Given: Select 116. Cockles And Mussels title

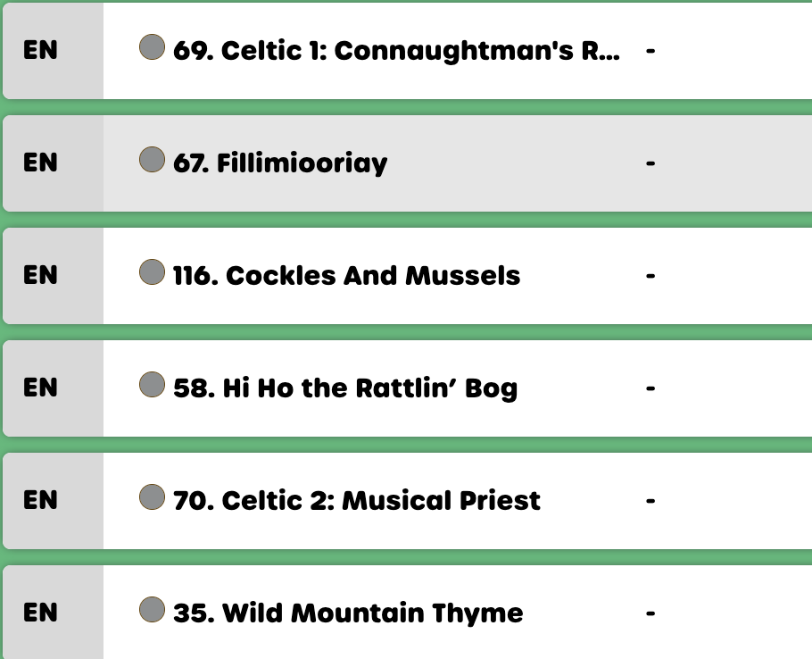Looking at the screenshot, I should 346,276.
